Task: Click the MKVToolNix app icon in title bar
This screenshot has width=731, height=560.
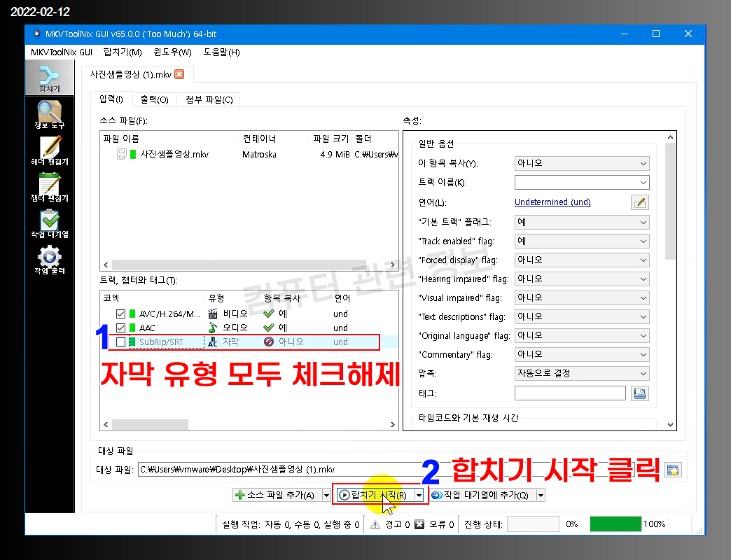Action: [x=36, y=34]
